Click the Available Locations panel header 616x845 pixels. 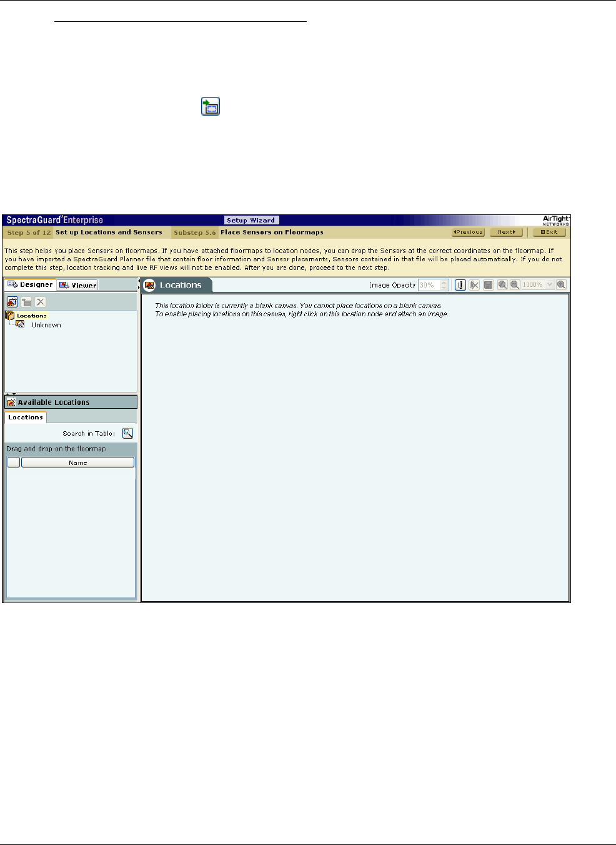71,402
